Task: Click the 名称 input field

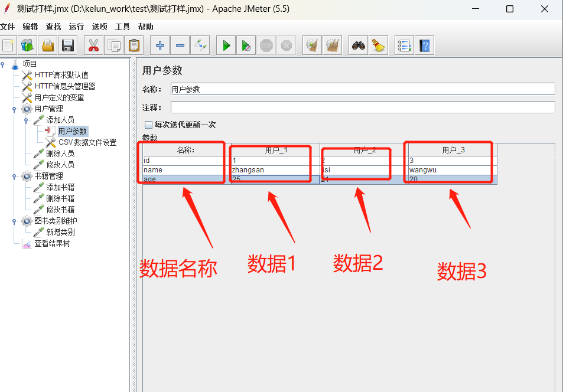Action: [363, 89]
